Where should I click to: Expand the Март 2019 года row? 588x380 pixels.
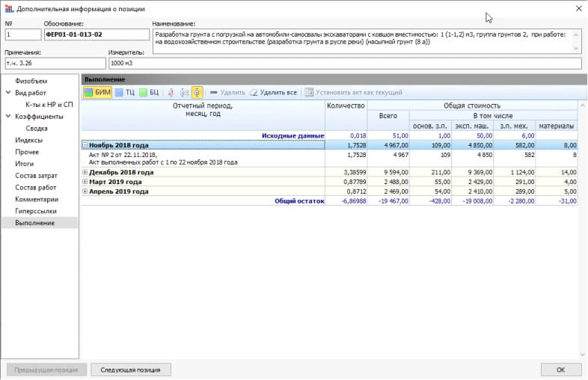pyautogui.click(x=85, y=182)
